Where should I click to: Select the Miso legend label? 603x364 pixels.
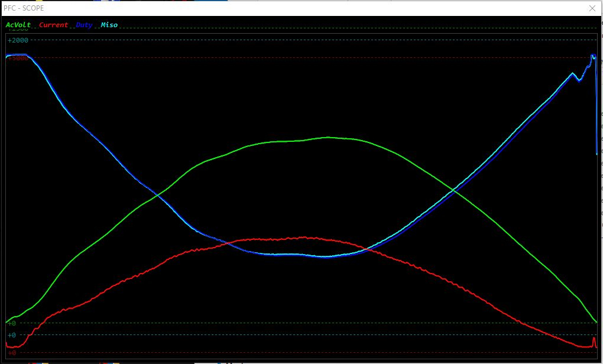pos(109,25)
